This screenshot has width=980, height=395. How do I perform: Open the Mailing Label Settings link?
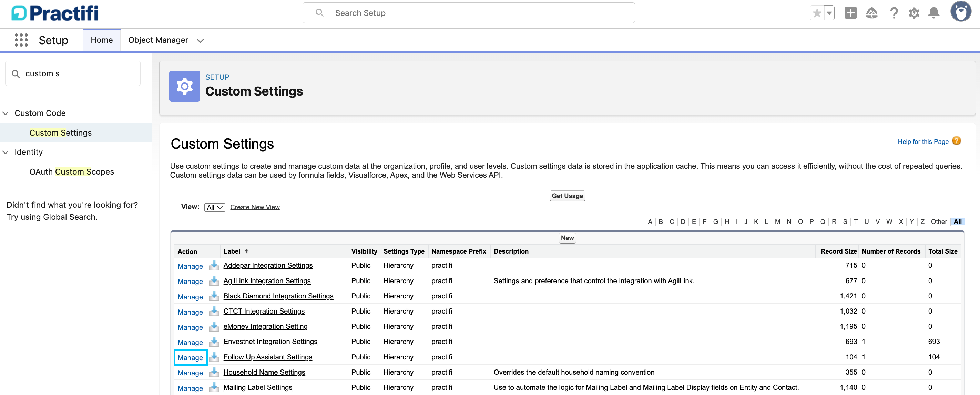pos(257,387)
